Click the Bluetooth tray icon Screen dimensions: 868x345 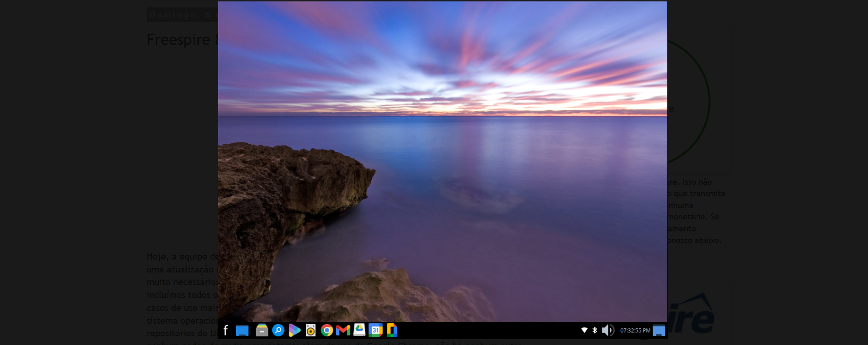coord(595,330)
